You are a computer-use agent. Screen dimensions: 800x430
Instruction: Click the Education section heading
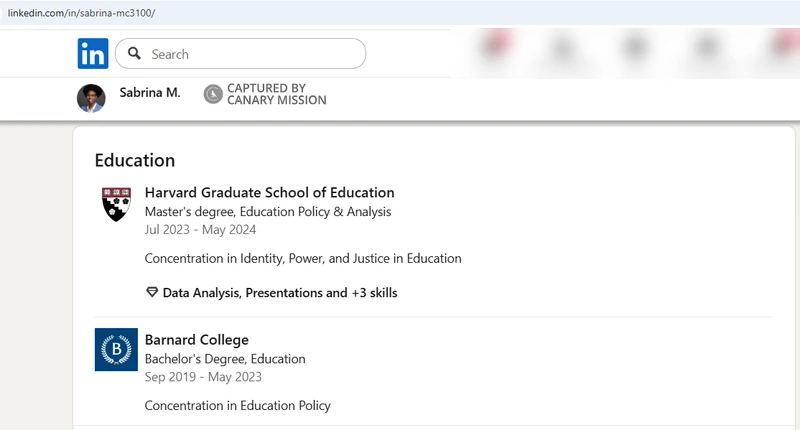click(x=135, y=160)
